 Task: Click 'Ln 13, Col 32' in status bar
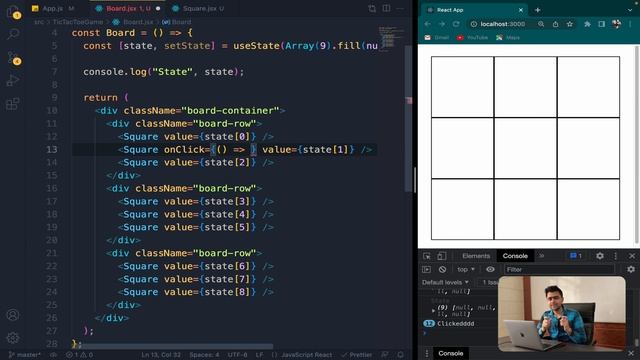coord(161,355)
